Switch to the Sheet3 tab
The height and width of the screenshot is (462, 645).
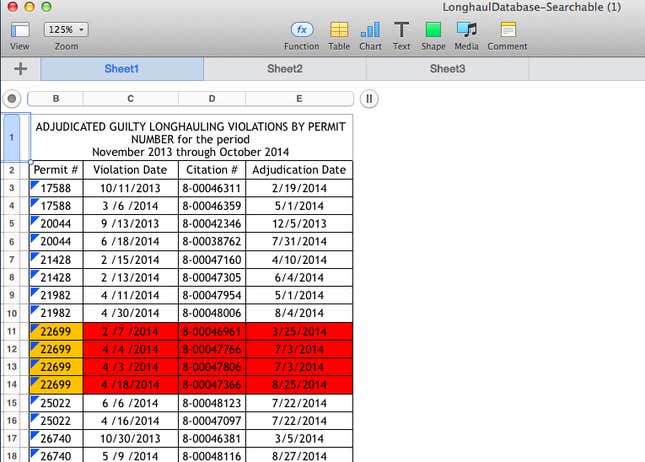coord(448,69)
